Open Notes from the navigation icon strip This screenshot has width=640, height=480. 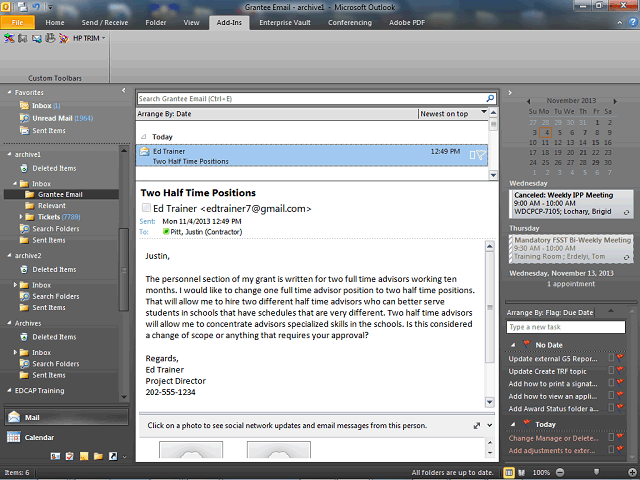pyautogui.click(x=84, y=456)
